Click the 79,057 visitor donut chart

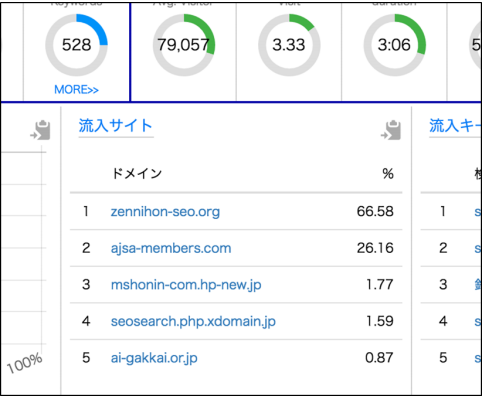[184, 45]
